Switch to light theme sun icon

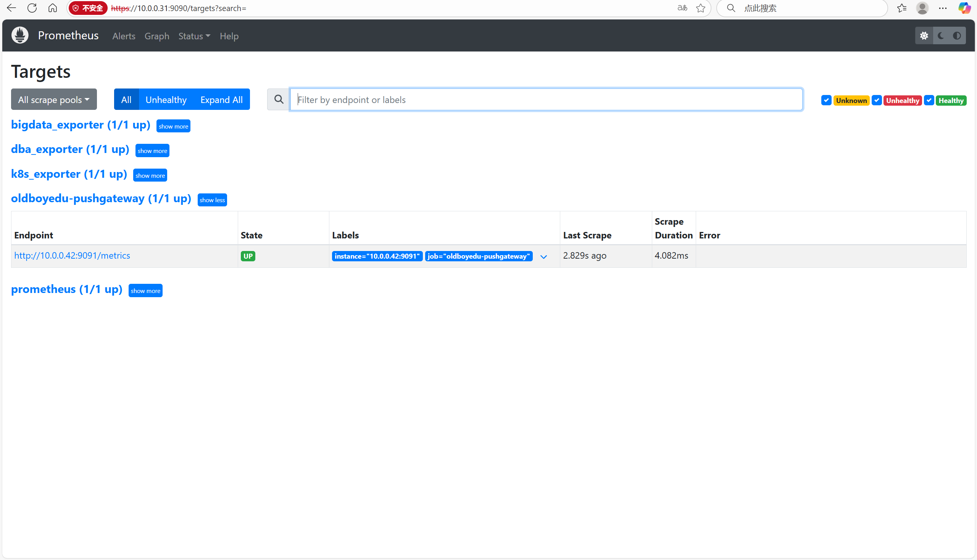[x=924, y=36]
